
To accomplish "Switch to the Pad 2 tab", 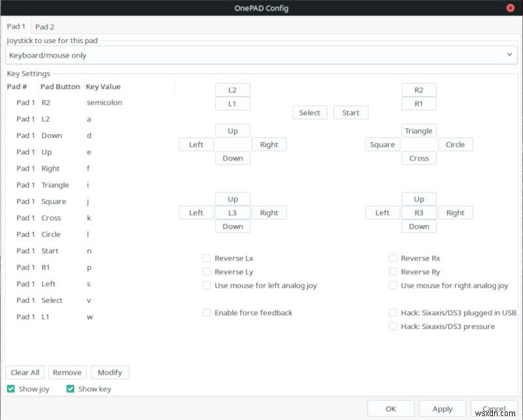I will [44, 27].
